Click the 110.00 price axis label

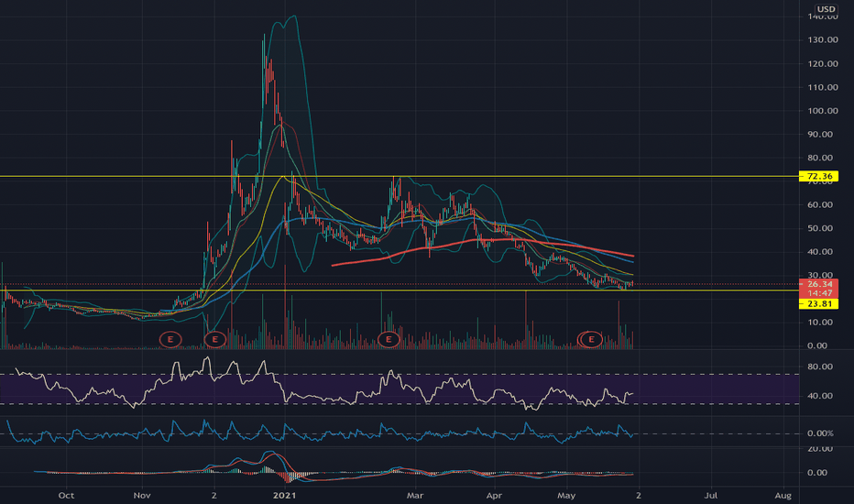(823, 87)
